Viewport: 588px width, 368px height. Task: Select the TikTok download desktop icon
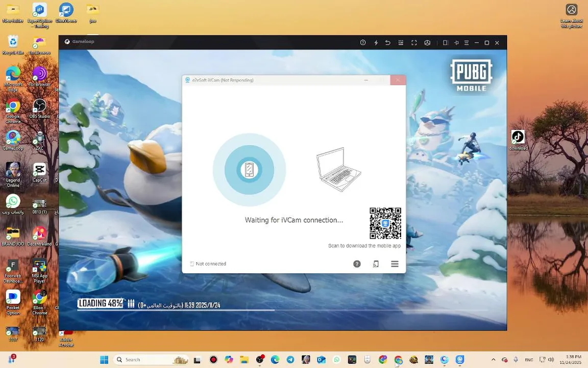coord(518,140)
